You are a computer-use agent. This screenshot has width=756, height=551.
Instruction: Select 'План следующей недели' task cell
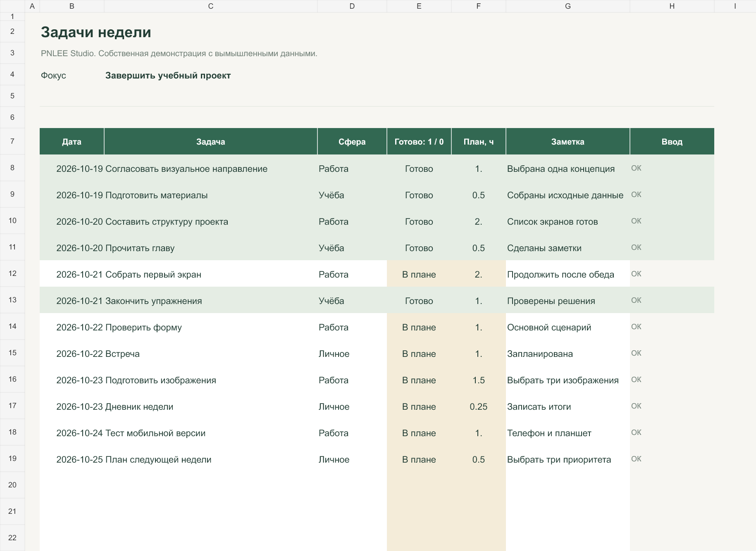point(210,459)
